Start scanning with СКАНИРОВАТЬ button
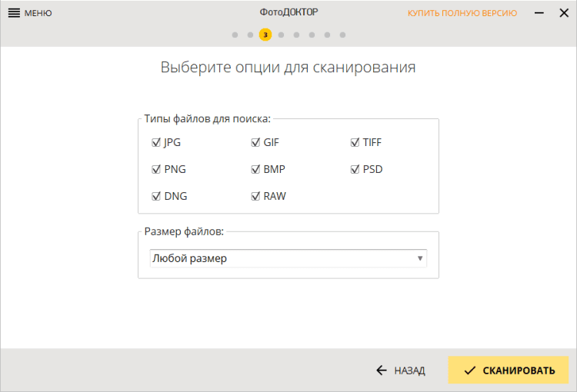The width and height of the screenshot is (577, 392). 509,370
